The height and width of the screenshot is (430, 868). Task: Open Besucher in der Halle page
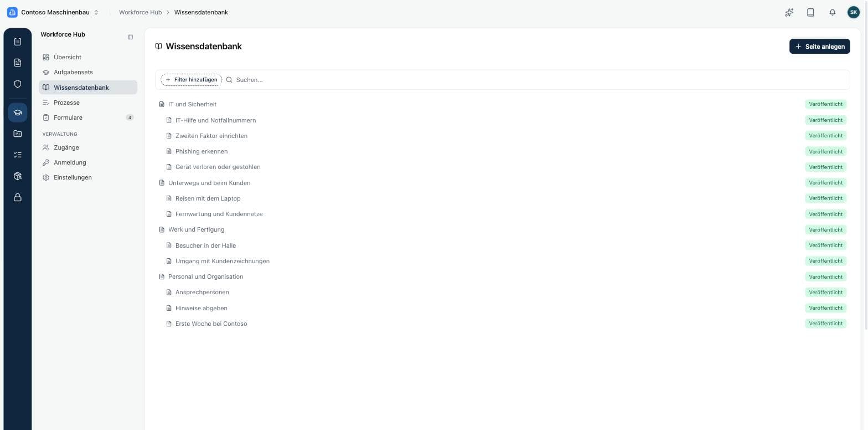(205, 245)
